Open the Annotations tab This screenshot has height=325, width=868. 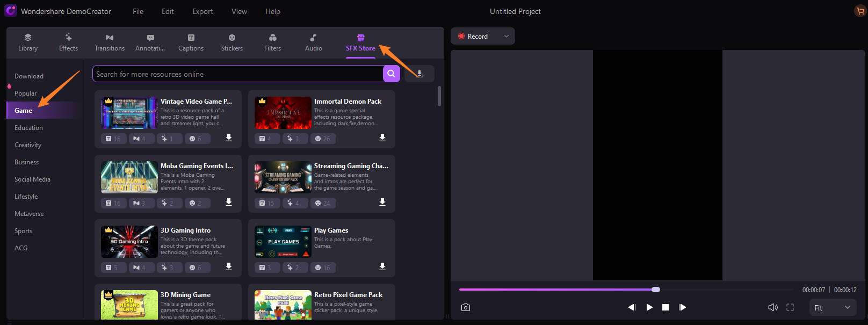[150, 42]
